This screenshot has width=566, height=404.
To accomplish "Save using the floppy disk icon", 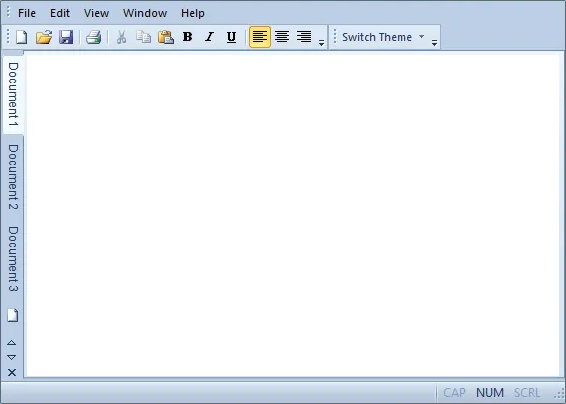I will coord(66,37).
